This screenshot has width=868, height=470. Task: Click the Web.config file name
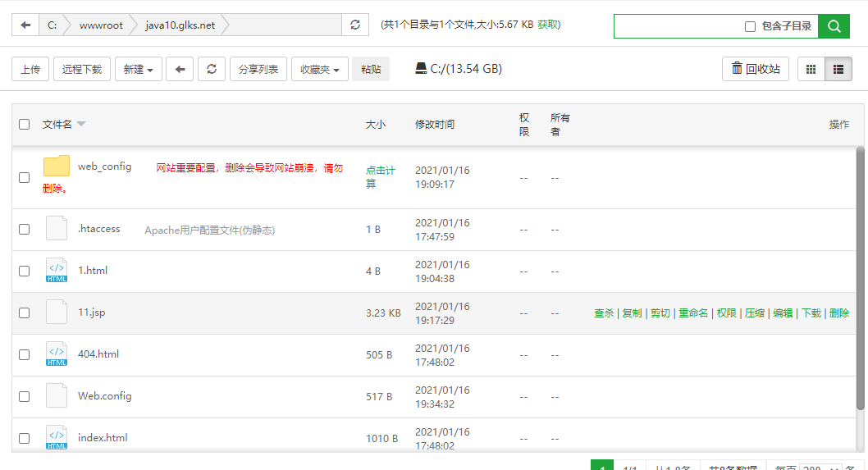[105, 396]
